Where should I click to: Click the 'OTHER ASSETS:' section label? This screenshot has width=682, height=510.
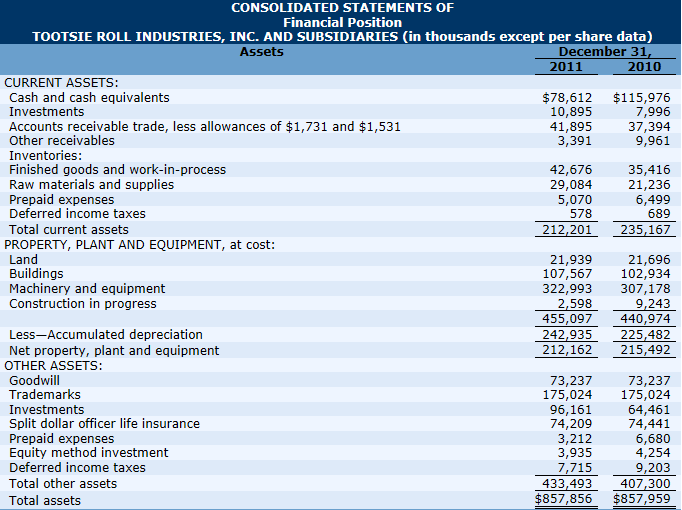tap(53, 366)
